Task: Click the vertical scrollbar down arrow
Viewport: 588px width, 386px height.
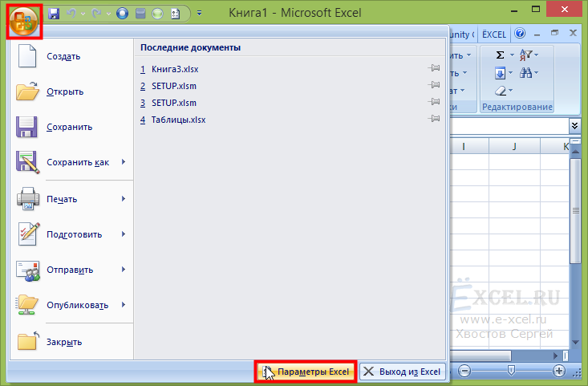Action: click(575, 342)
